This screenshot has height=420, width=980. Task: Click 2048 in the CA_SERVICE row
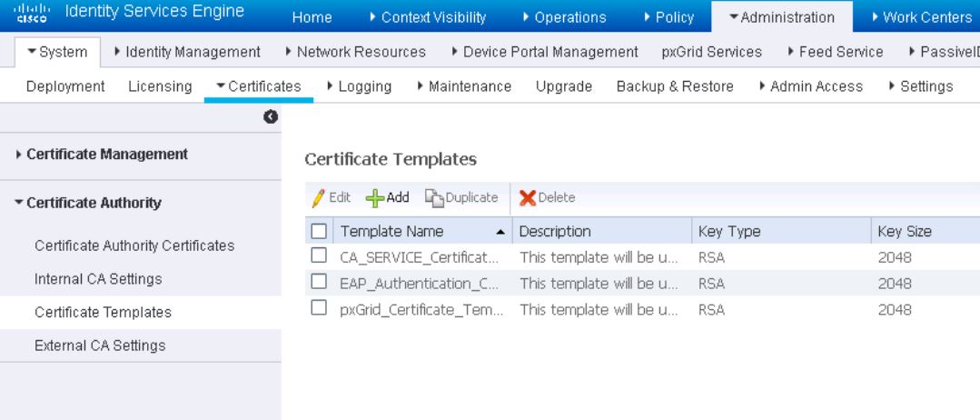click(x=895, y=258)
